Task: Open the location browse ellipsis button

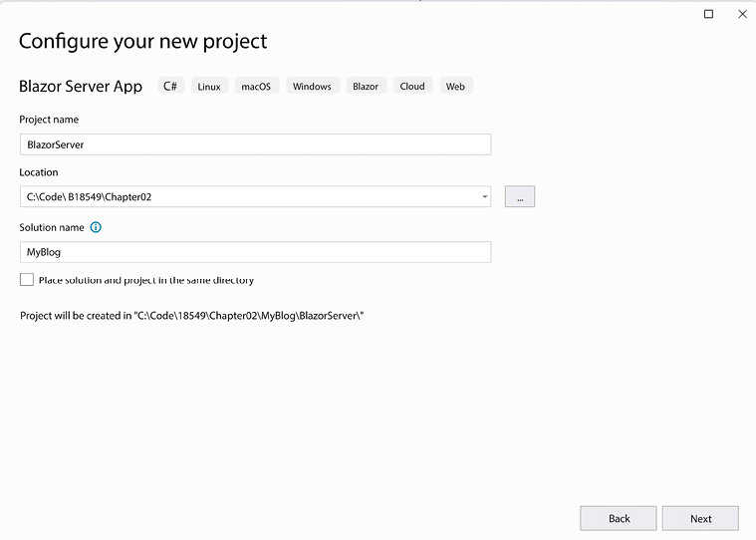Action: [x=520, y=196]
